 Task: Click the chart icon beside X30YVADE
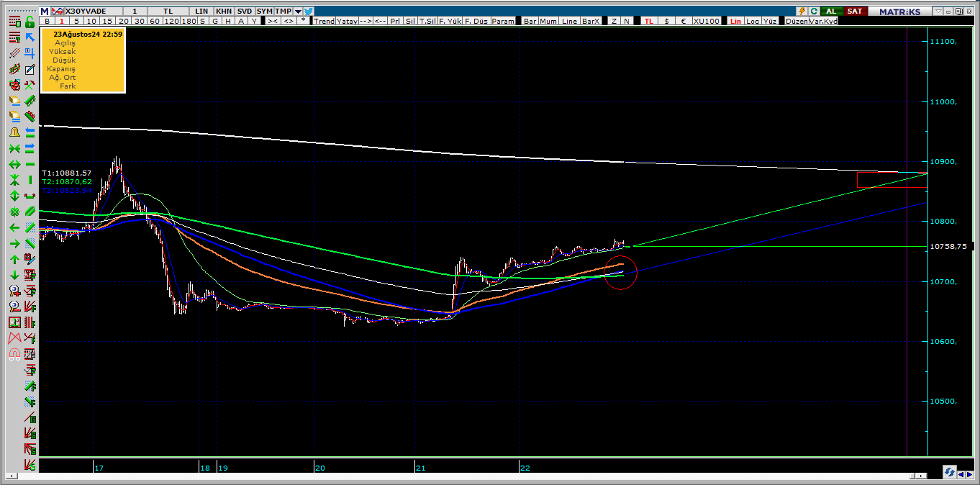[57, 12]
